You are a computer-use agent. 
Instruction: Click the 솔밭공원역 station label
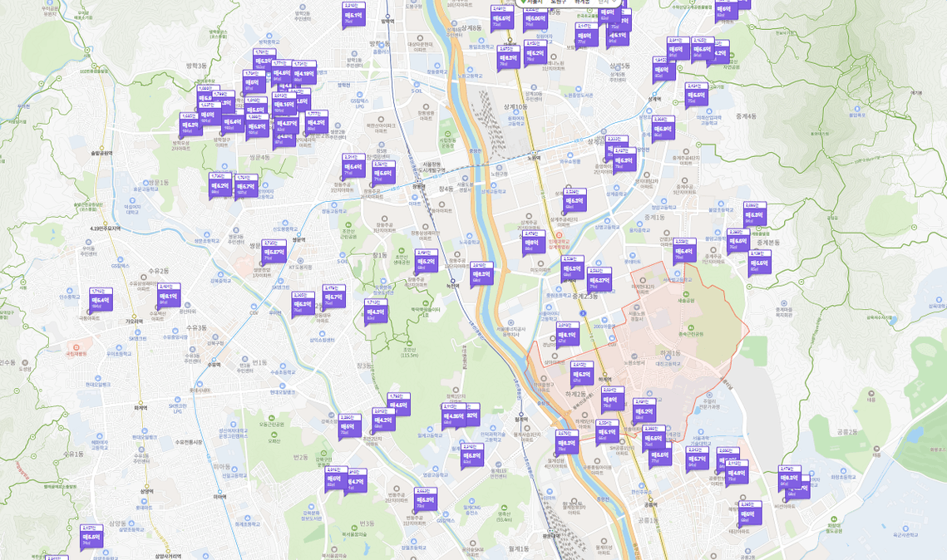[x=101, y=153]
